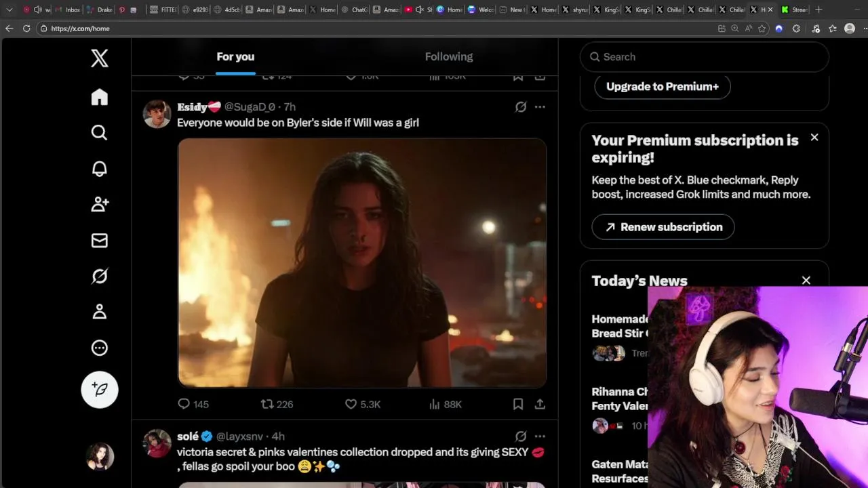Click the X logo in the sidebar
Image resolution: width=868 pixels, height=488 pixels.
click(x=100, y=58)
